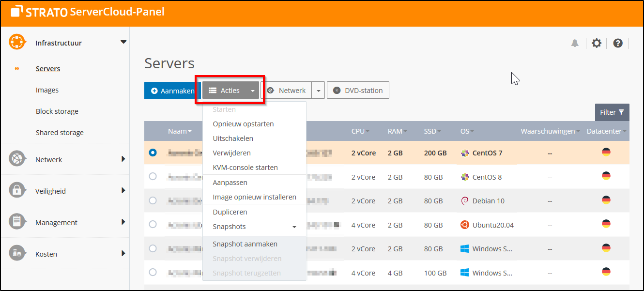
Task: Open settings via the gear icon
Action: 597,43
